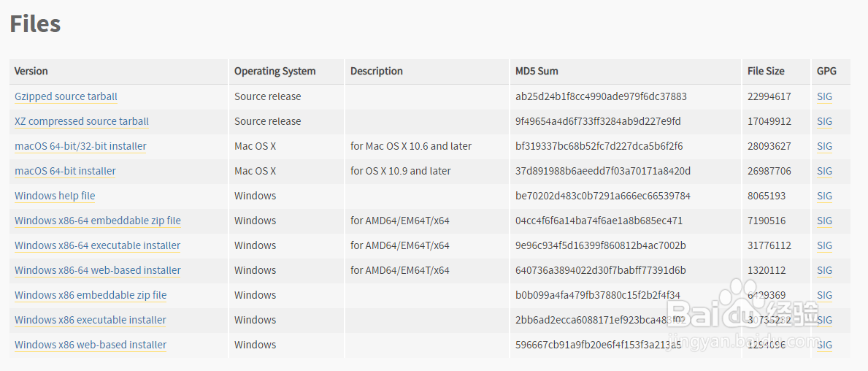The image size is (868, 371).
Task: Open the Windows help file link
Action: tap(55, 196)
